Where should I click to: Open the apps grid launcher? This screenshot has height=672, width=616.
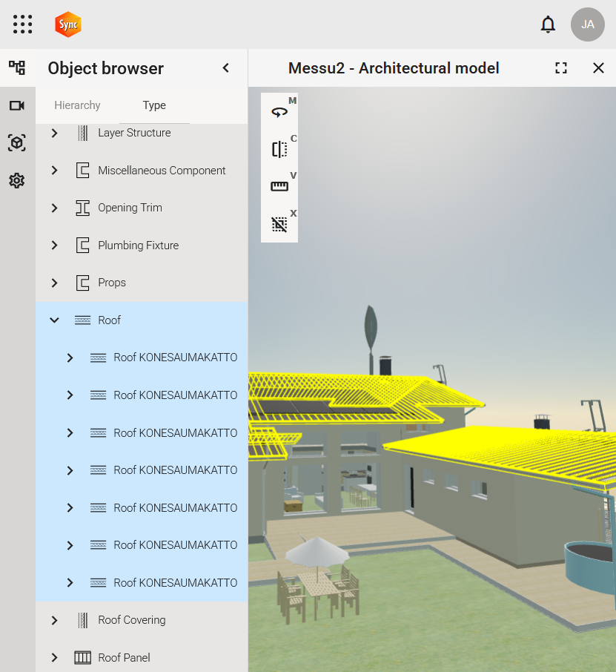(x=23, y=24)
